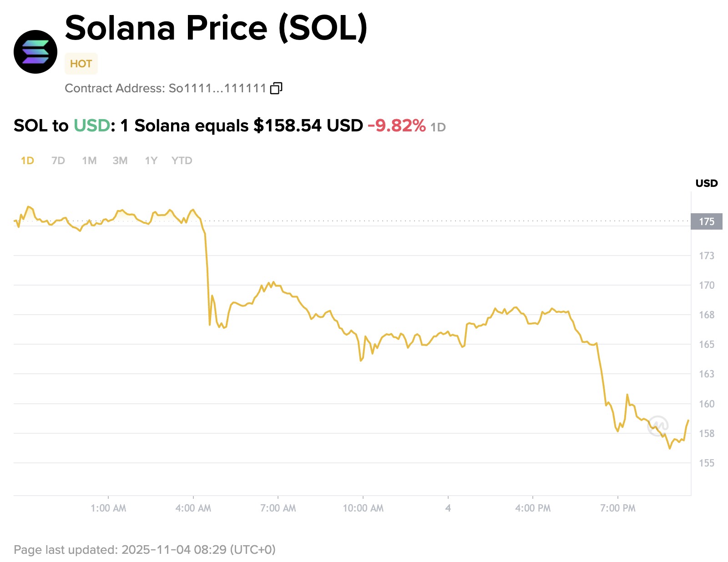Copy the contract address with the copy icon
Image resolution: width=728 pixels, height=562 pixels.
pyautogui.click(x=276, y=88)
